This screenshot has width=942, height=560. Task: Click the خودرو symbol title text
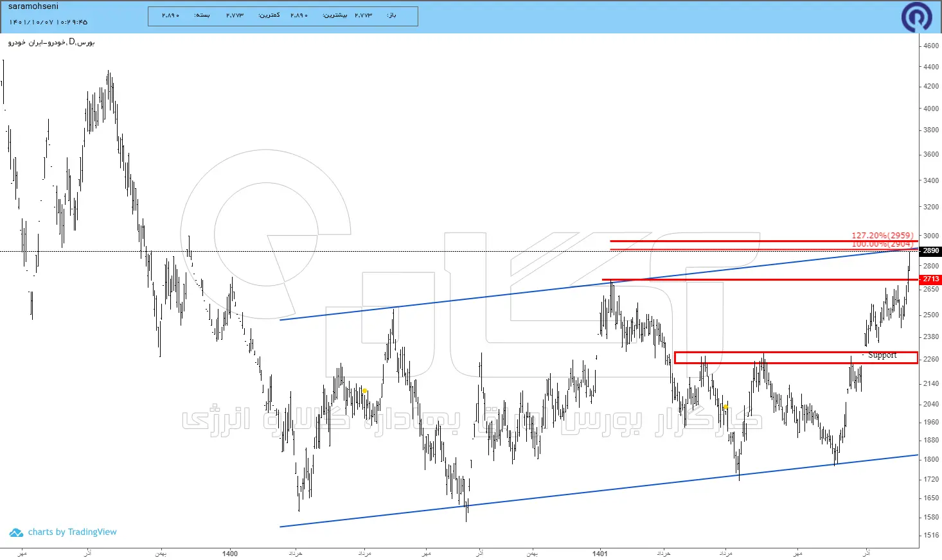pos(51,42)
